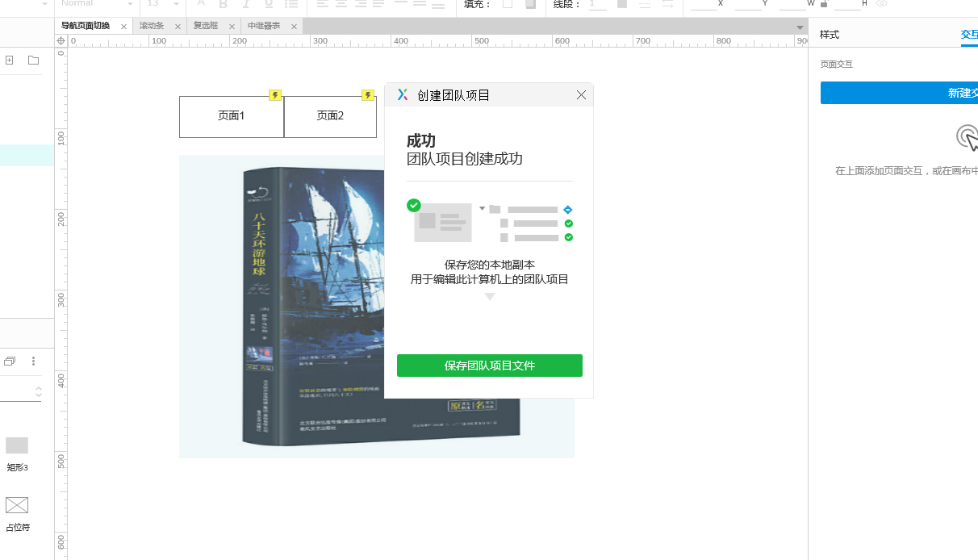
Task: Open the line pattern dropdown
Action: click(645, 4)
